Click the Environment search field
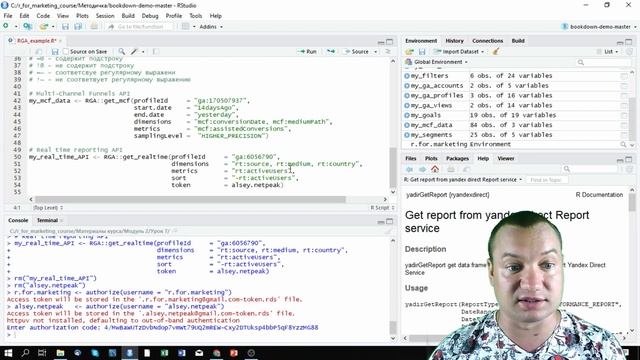Screen dimensions: 640x360 (x=604, y=62)
